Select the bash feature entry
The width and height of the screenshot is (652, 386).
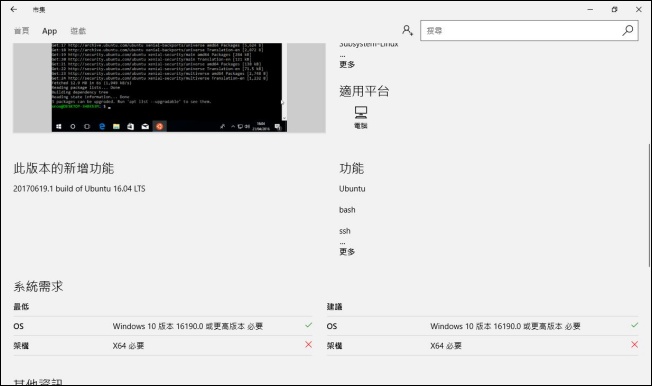tap(347, 210)
